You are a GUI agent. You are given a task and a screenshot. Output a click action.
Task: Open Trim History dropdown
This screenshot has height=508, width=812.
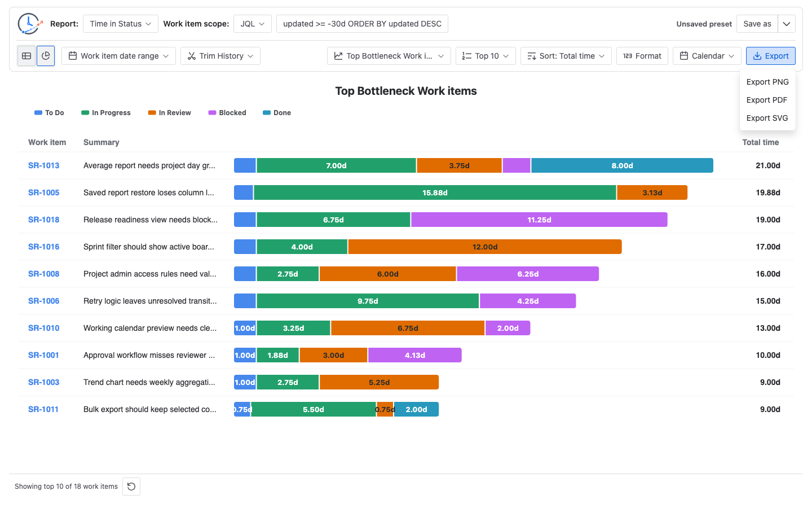click(x=220, y=56)
